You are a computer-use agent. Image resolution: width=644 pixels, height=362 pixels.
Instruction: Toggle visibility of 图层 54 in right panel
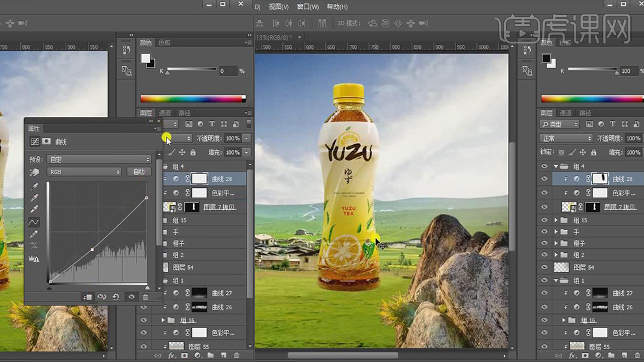(545, 267)
